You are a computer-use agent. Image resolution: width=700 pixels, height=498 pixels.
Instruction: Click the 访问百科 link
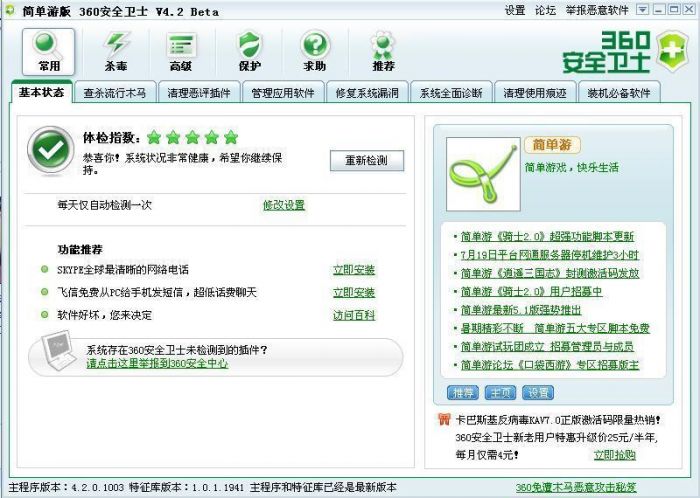pos(354,315)
